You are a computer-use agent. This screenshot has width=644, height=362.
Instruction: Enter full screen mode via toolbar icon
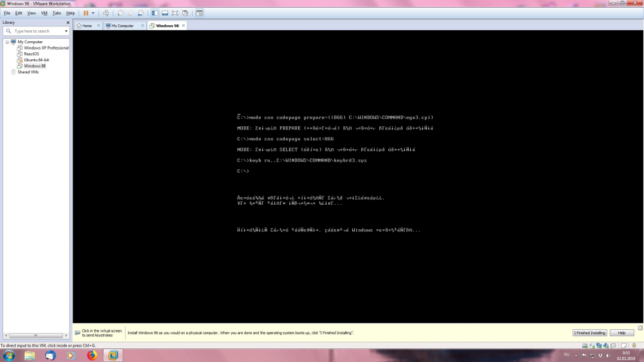[175, 13]
